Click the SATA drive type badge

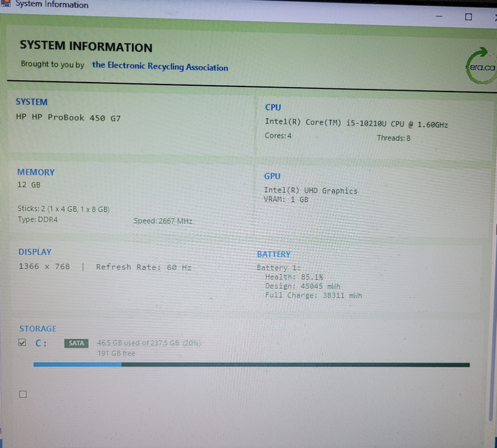pyautogui.click(x=76, y=343)
